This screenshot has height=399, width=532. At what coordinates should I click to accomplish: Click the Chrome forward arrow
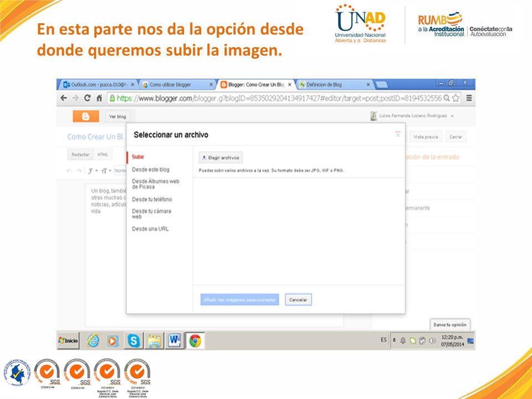pyautogui.click(x=75, y=98)
